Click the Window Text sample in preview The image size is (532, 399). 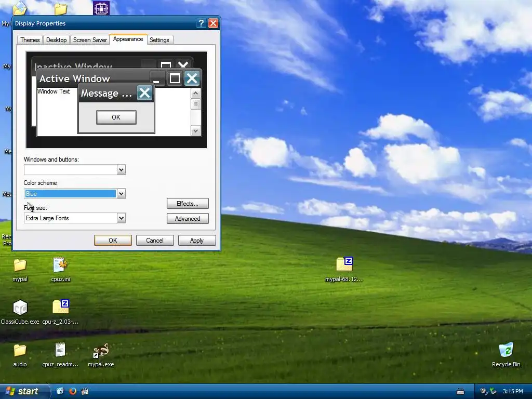54,91
